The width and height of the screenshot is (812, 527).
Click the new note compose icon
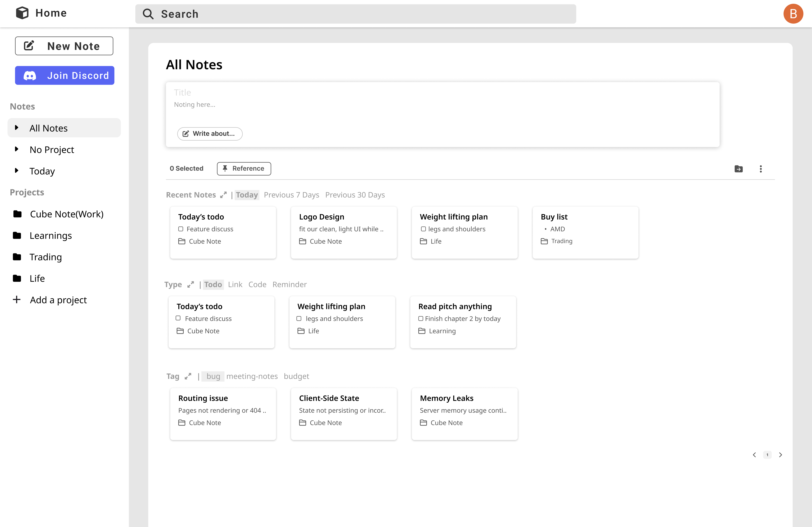click(28, 45)
